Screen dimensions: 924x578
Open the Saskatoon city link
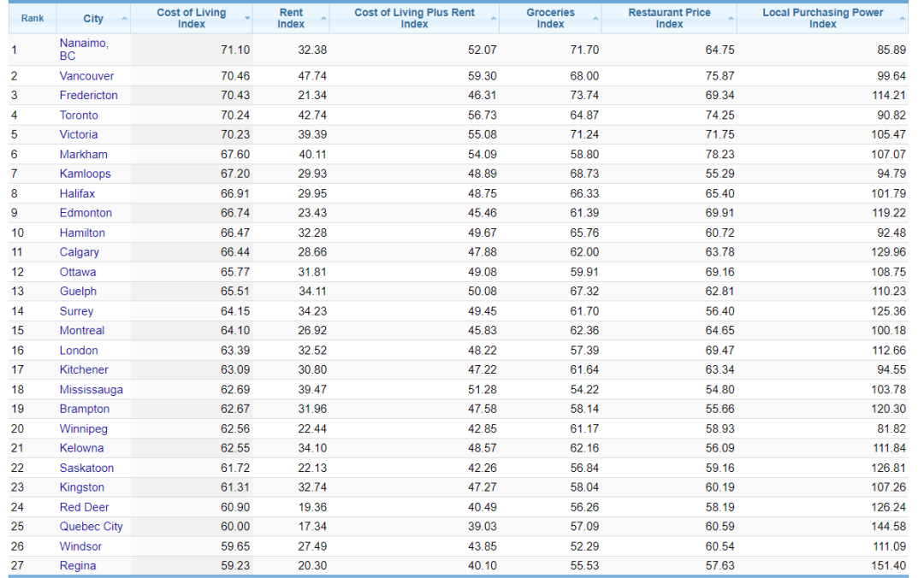point(86,468)
